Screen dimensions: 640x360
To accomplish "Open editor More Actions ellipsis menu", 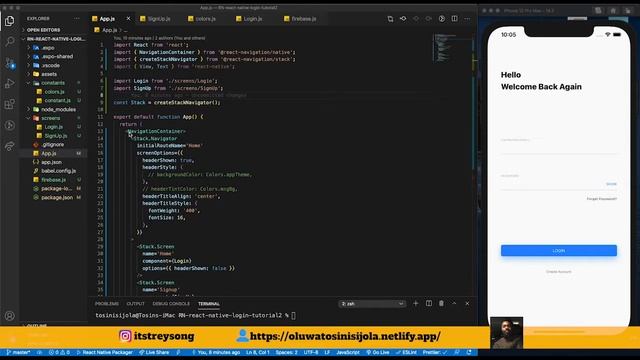I will pyautogui.click(x=467, y=19).
